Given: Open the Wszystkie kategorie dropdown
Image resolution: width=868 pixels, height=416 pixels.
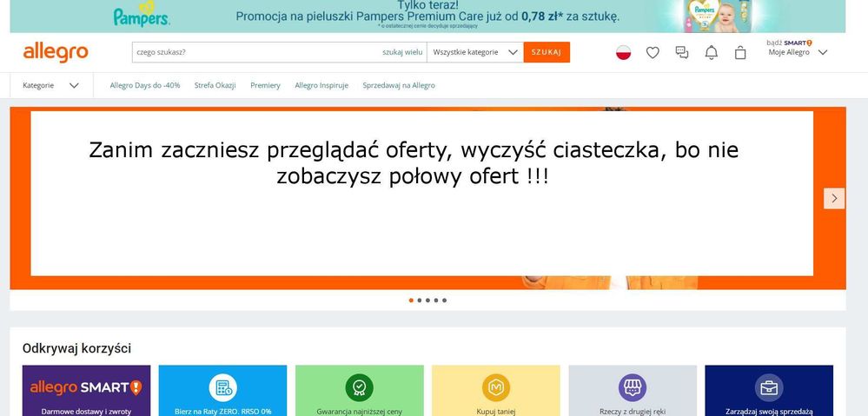Looking at the screenshot, I should 475,53.
